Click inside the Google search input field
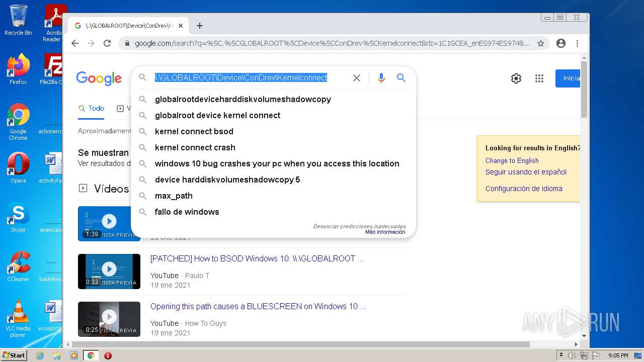Screen dimensions: 644x362 (x=249, y=78)
